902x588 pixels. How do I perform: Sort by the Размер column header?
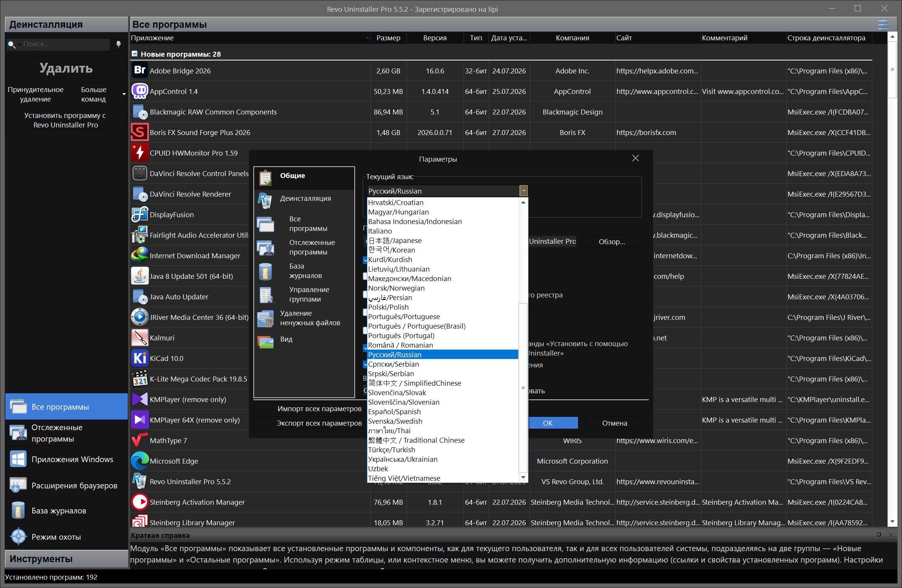pos(388,38)
